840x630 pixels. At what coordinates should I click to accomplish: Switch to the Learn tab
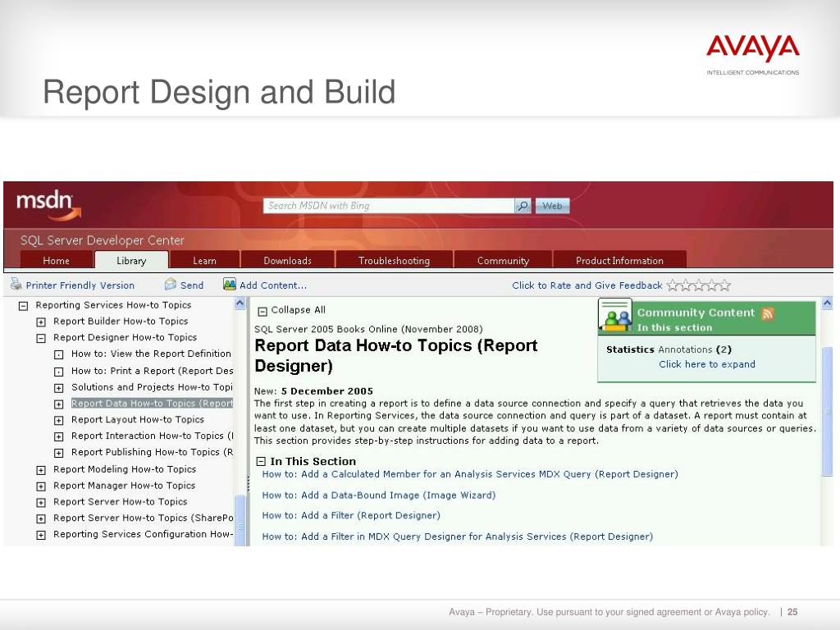coord(204,260)
